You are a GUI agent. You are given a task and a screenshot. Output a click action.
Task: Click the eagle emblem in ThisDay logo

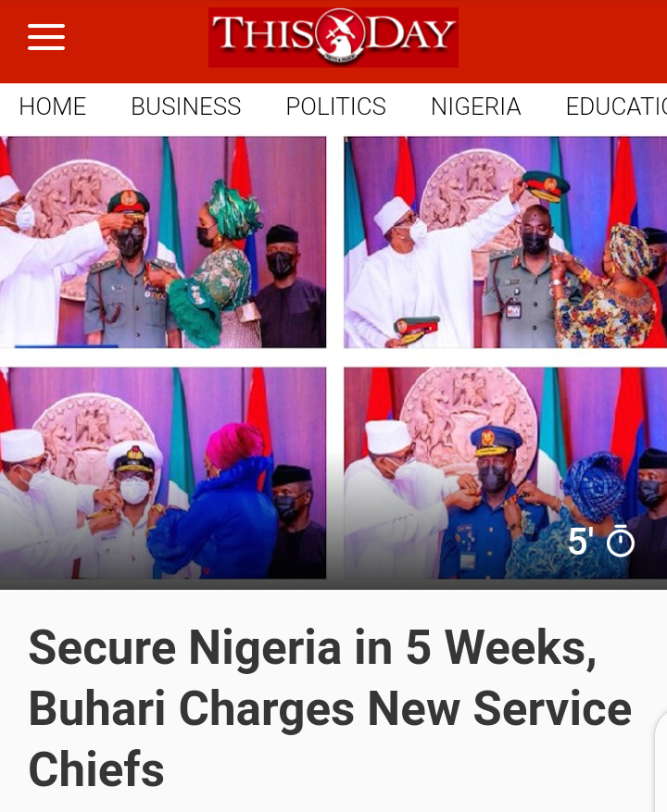click(340, 35)
